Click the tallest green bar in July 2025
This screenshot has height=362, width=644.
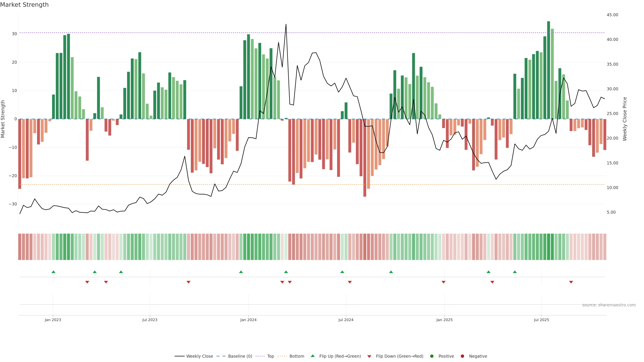(549, 70)
